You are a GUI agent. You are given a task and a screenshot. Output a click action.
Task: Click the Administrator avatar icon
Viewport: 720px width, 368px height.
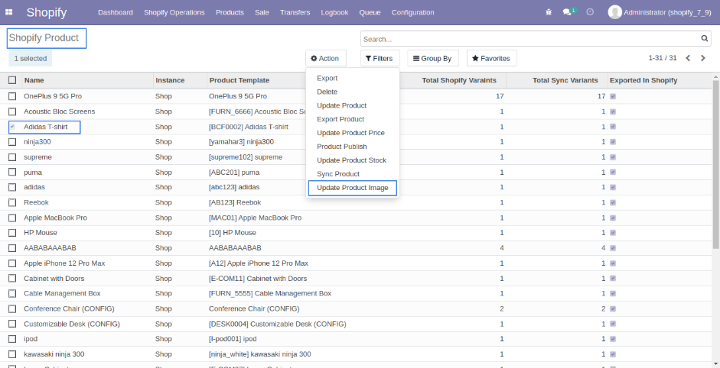click(614, 12)
